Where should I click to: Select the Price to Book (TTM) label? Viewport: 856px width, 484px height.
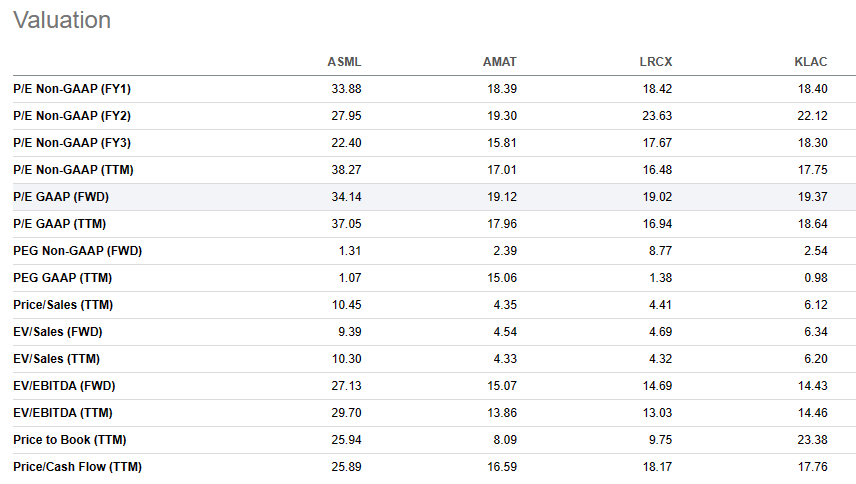(x=69, y=440)
